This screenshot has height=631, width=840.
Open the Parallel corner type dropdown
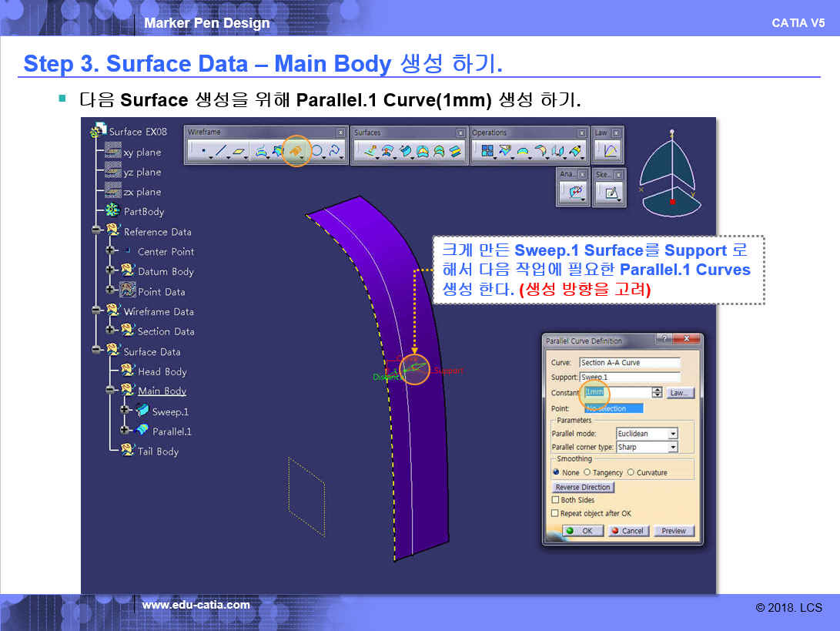673,448
